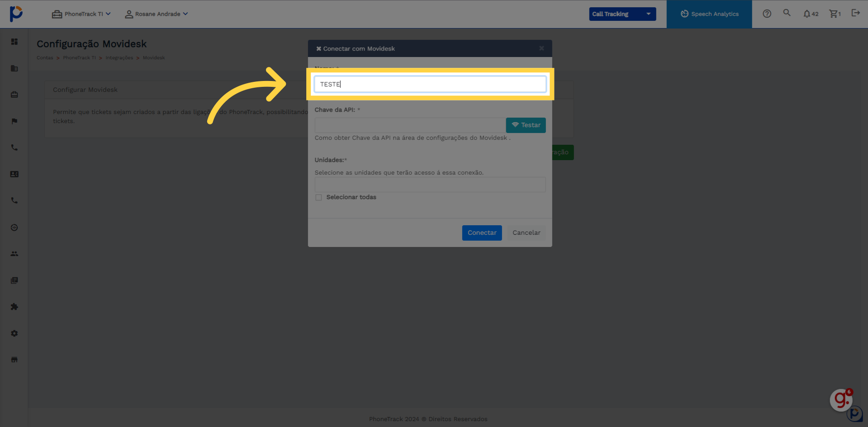Click the Nome field containing TESTE

pos(430,84)
